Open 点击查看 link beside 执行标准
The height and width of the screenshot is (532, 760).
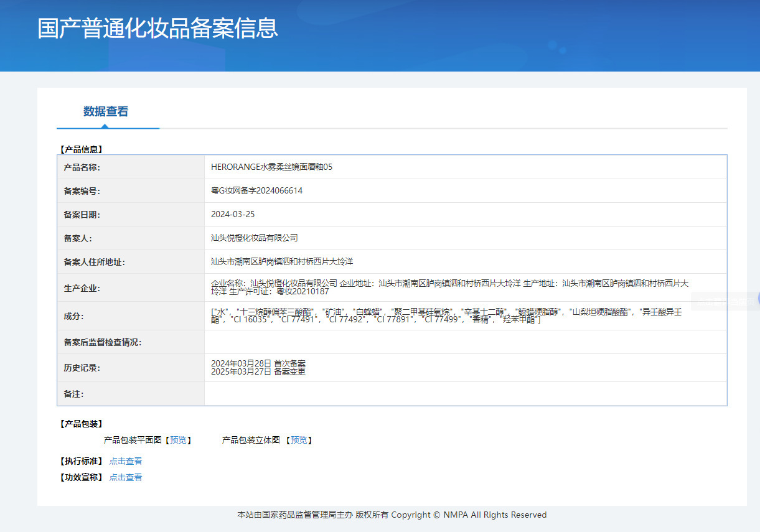(x=126, y=461)
